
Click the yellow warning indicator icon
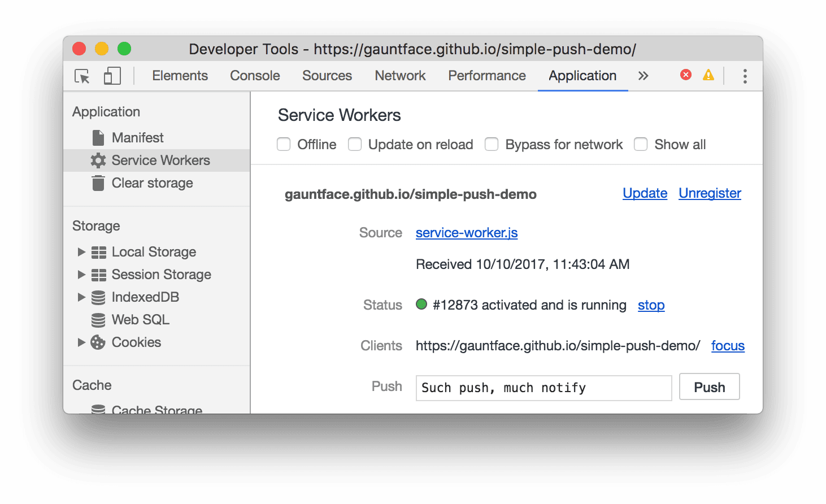(708, 74)
